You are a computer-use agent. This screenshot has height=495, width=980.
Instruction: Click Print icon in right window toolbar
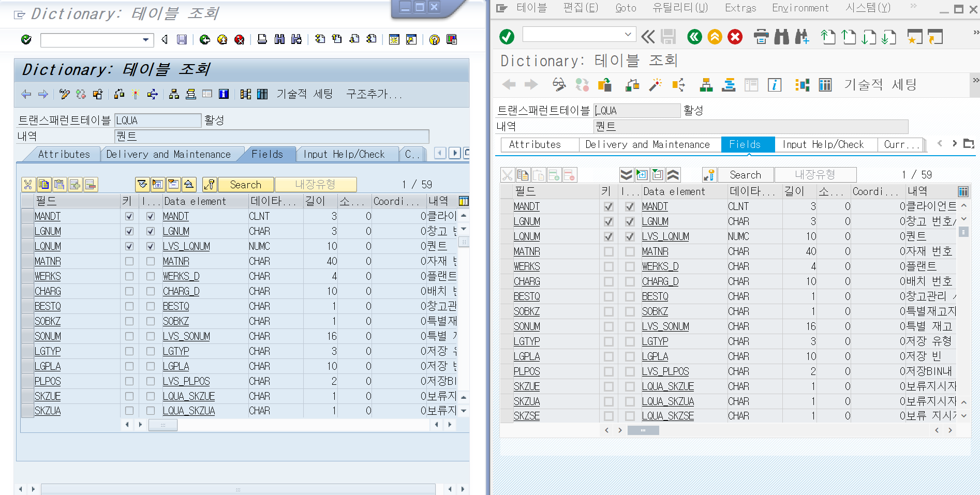[761, 37]
